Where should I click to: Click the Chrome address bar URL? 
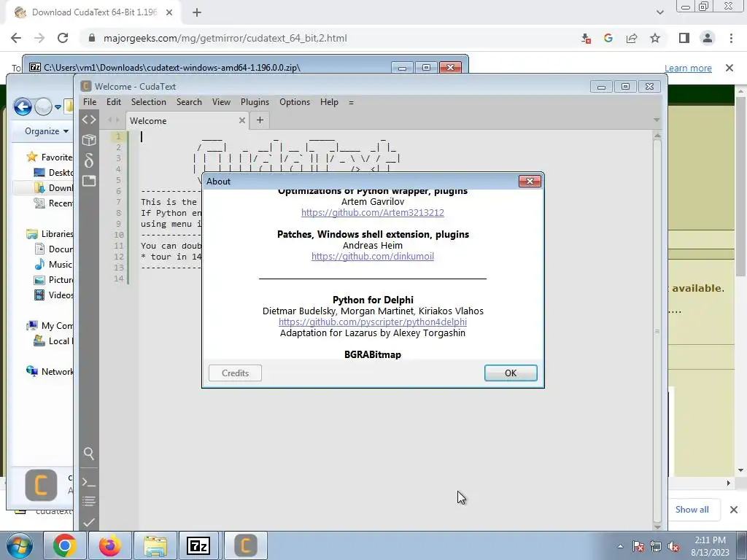pyautogui.click(x=225, y=38)
